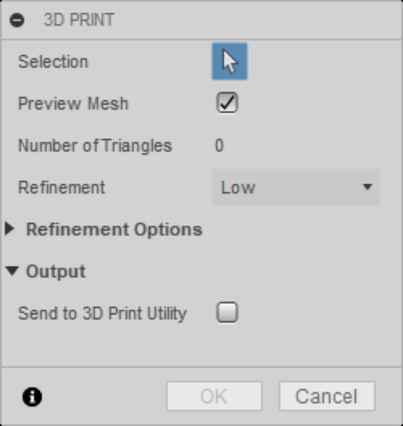
Task: Uncheck the Preview Mesh checkbox
Action: click(227, 103)
